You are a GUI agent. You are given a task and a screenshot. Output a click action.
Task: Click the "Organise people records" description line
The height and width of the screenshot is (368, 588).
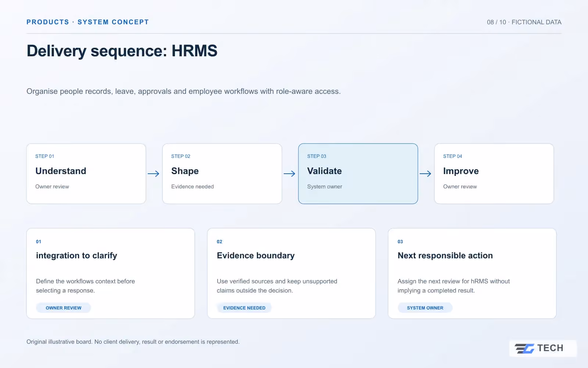tap(183, 91)
